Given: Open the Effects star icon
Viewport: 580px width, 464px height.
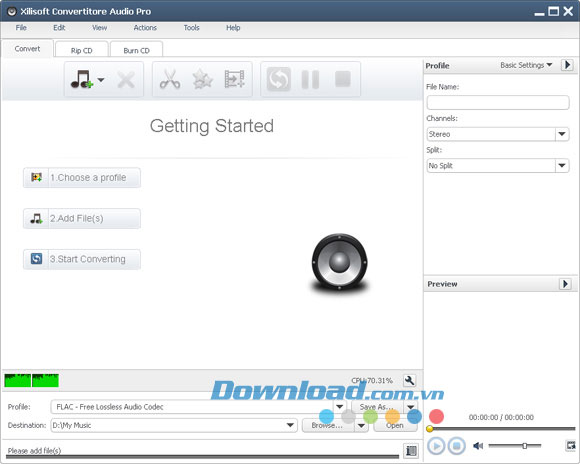Looking at the screenshot, I should pos(202,79).
